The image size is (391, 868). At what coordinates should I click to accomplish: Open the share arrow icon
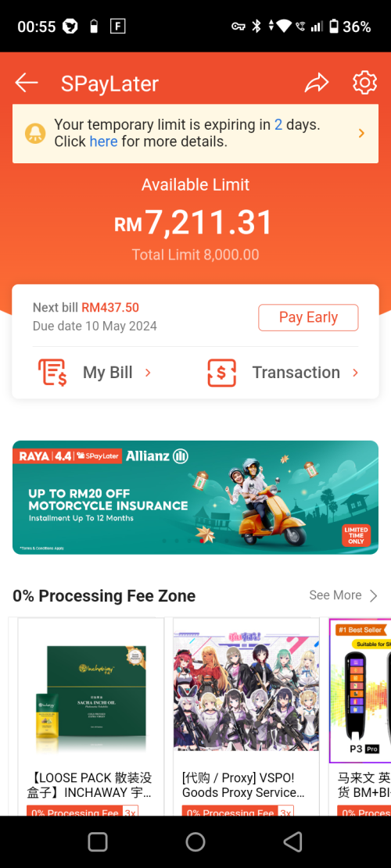tap(317, 83)
